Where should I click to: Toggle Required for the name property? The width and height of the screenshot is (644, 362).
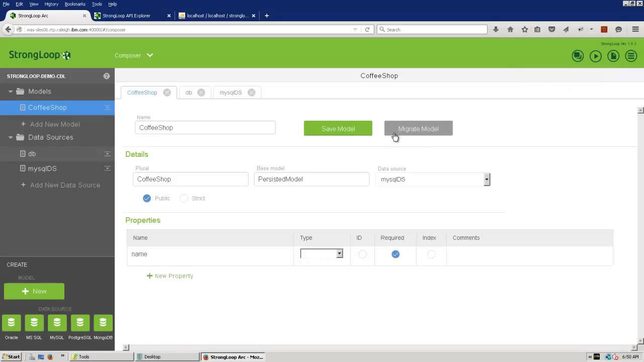click(395, 254)
